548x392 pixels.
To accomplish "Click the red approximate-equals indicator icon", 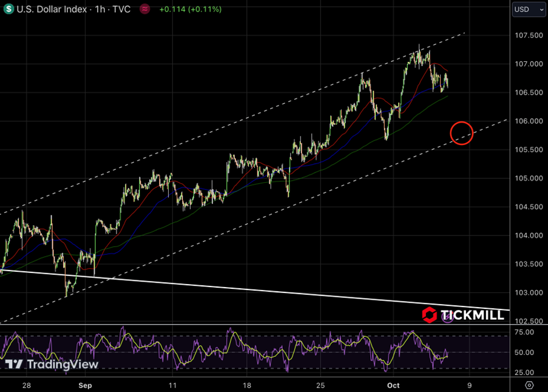I will (144, 9).
